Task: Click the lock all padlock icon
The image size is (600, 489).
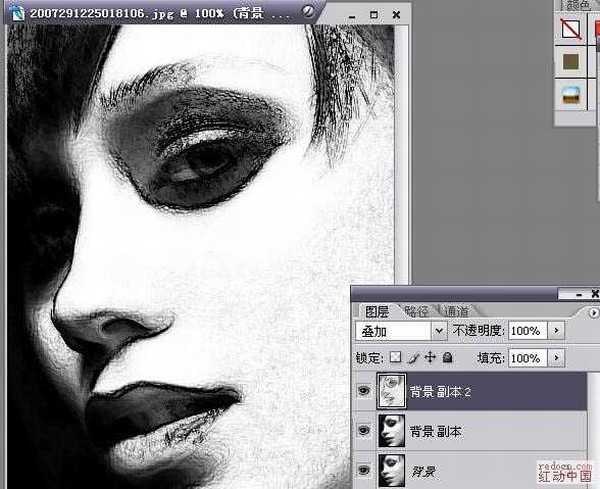Action: [x=446, y=357]
